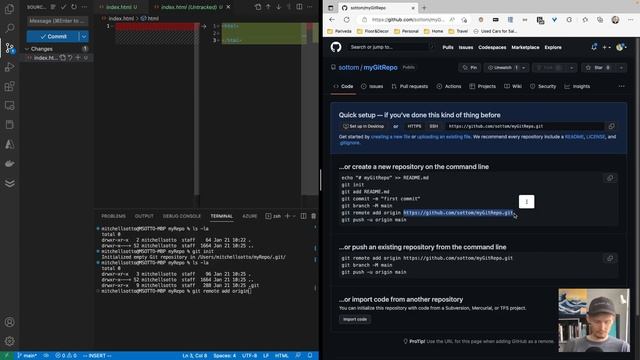Copy the push existing repository commands block
This screenshot has width=640, height=360.
(x=610, y=258)
